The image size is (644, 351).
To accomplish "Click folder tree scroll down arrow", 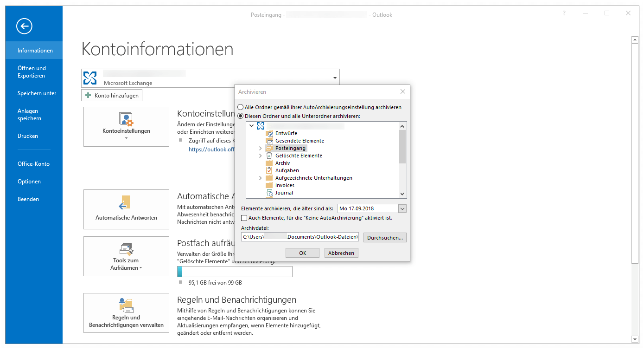I will (402, 194).
